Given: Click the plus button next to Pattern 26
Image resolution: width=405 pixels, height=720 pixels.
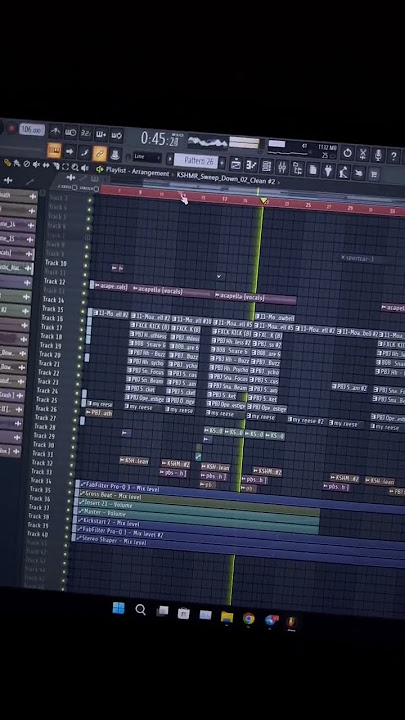Looking at the screenshot, I should (x=222, y=163).
